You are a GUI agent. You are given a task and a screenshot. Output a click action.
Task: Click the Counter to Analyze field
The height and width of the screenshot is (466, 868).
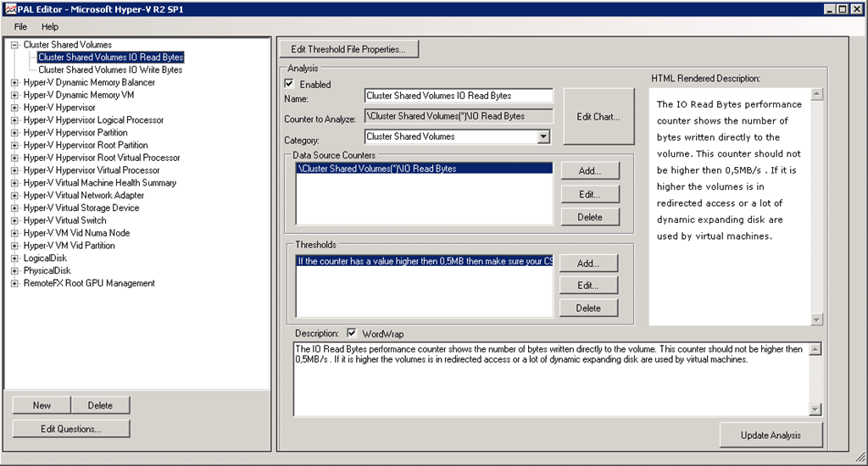pyautogui.click(x=459, y=116)
